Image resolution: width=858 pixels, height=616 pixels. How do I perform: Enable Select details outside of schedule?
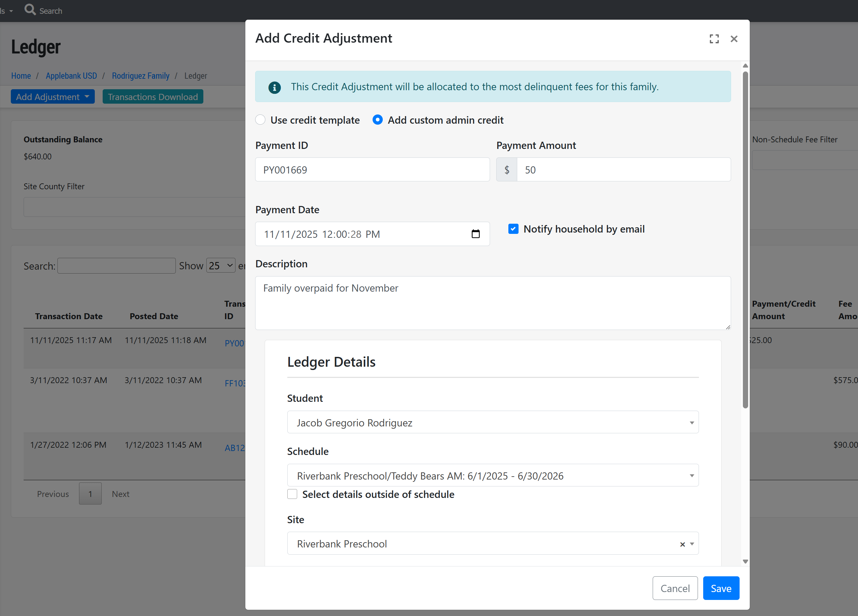292,494
